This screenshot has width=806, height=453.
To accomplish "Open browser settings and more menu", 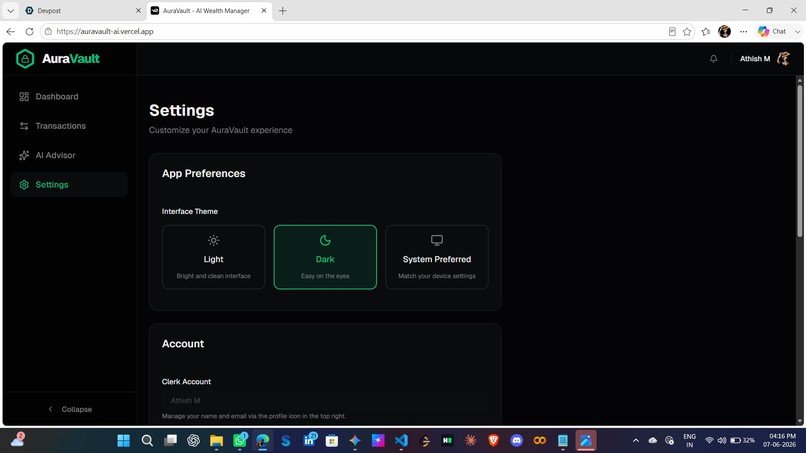I will tap(743, 31).
